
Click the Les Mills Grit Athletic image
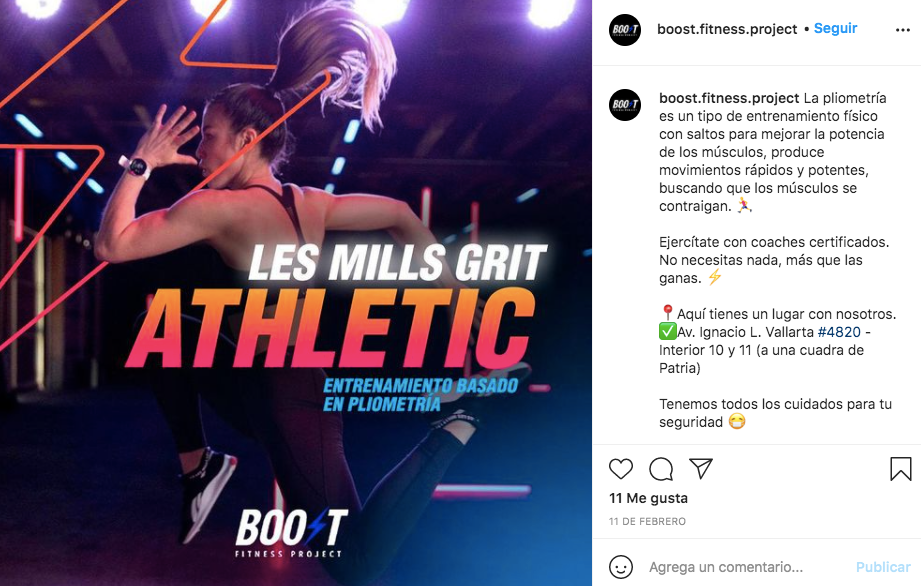coord(296,293)
